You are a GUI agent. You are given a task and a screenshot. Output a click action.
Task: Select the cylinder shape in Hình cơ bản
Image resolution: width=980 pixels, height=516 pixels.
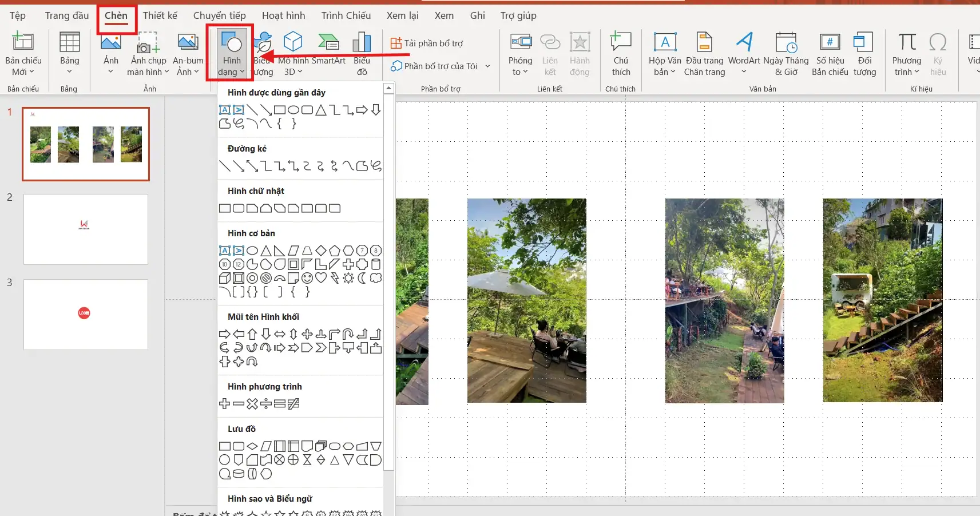point(376,264)
